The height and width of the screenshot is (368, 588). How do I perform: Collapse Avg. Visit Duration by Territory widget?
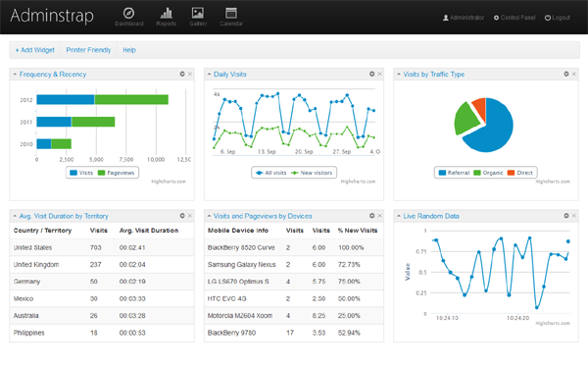15,216
